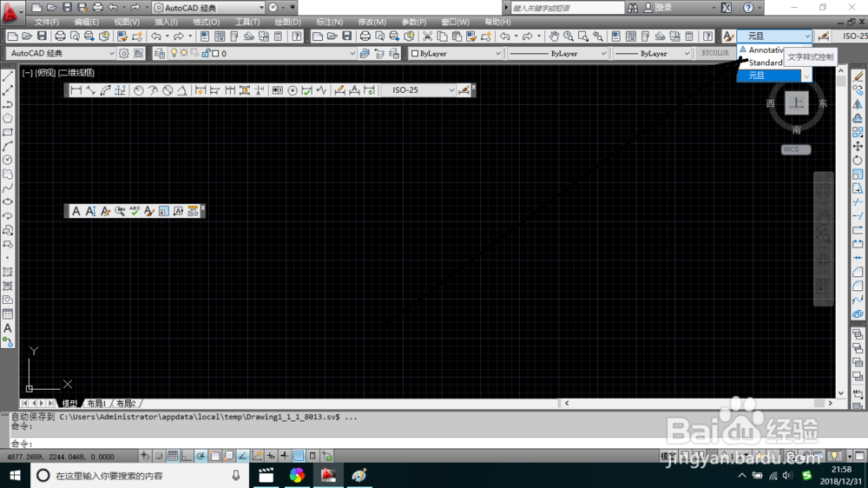868x488 pixels.
Task: Click the [-] viewport controls label
Action: [x=27, y=73]
